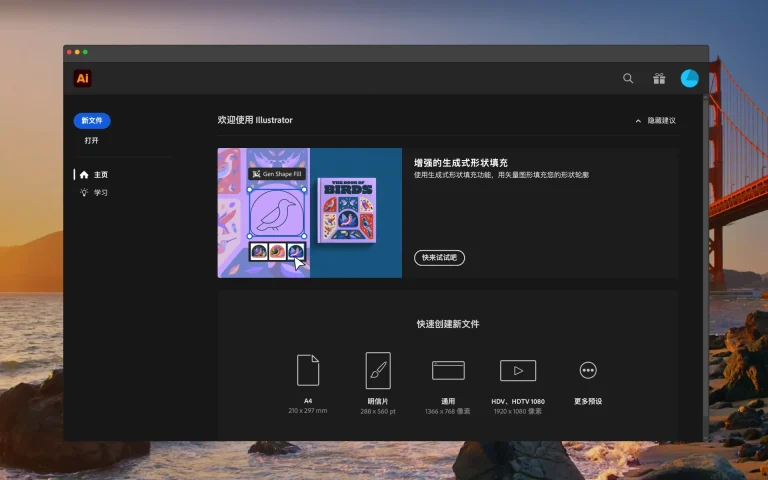
Task: Go to the 学习 tab
Action: tap(101, 192)
